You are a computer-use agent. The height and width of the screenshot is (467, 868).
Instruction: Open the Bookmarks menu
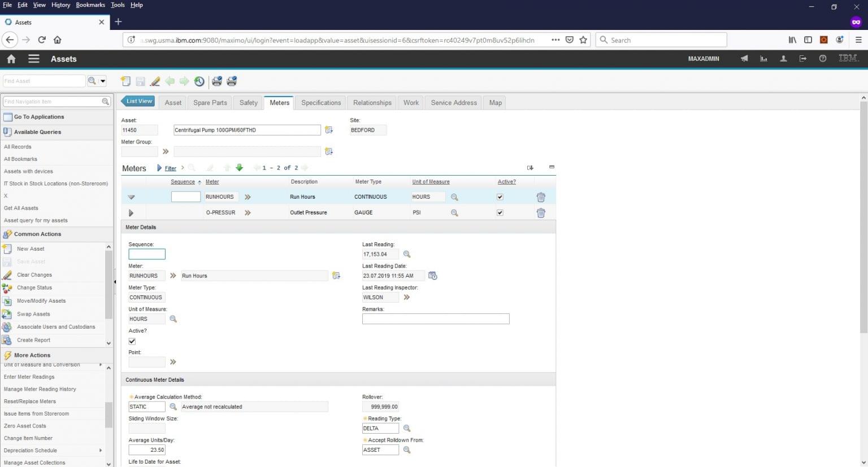pyautogui.click(x=90, y=5)
